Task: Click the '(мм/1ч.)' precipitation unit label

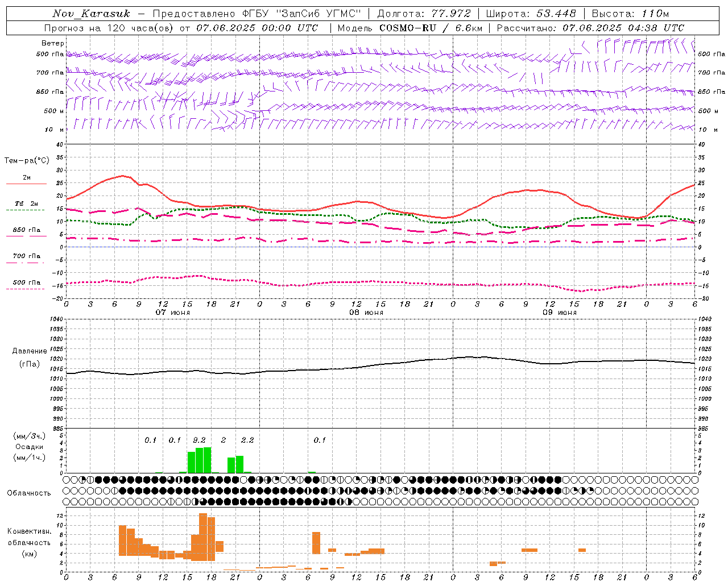Action: pyautogui.click(x=29, y=458)
